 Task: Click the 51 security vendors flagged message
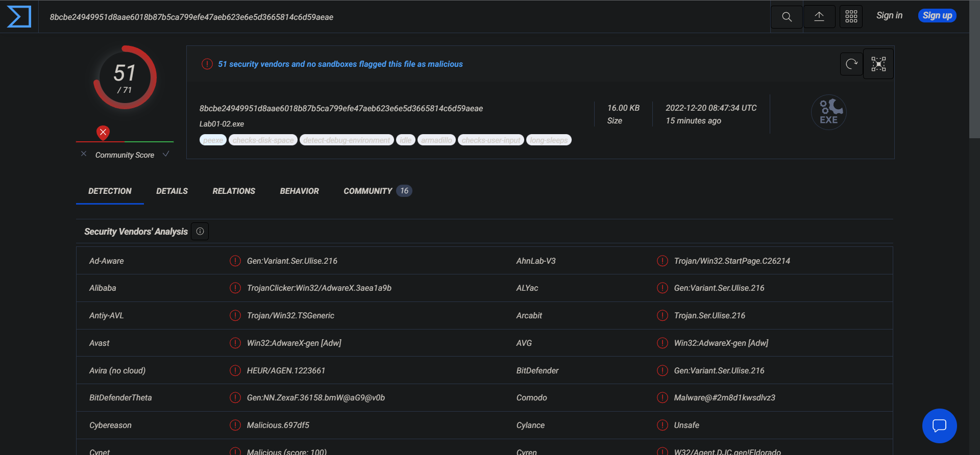coord(340,64)
